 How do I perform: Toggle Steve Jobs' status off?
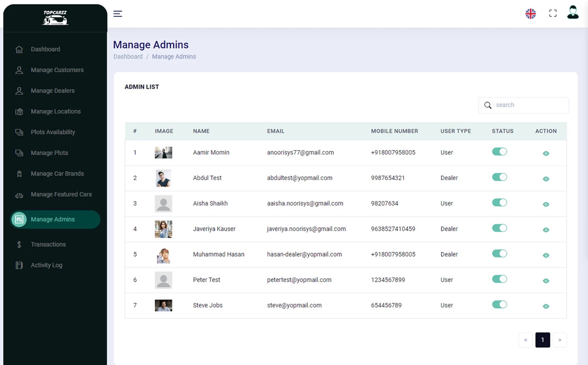(x=499, y=304)
